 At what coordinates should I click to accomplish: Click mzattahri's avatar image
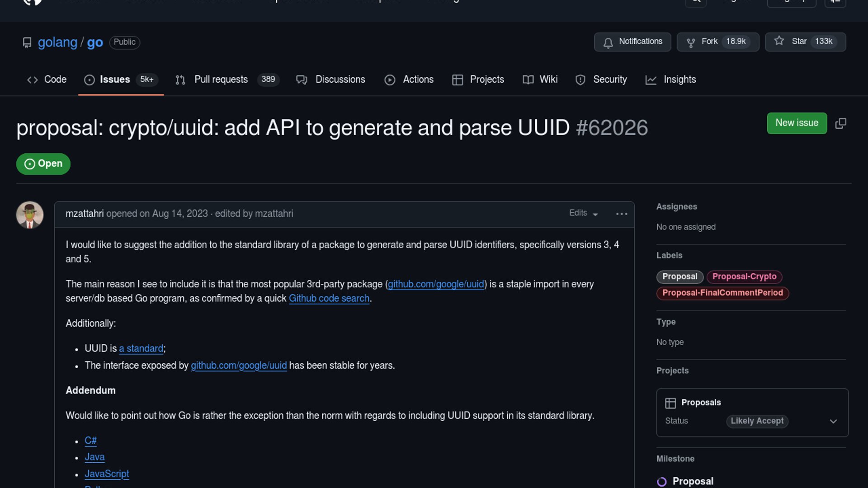[x=30, y=215]
